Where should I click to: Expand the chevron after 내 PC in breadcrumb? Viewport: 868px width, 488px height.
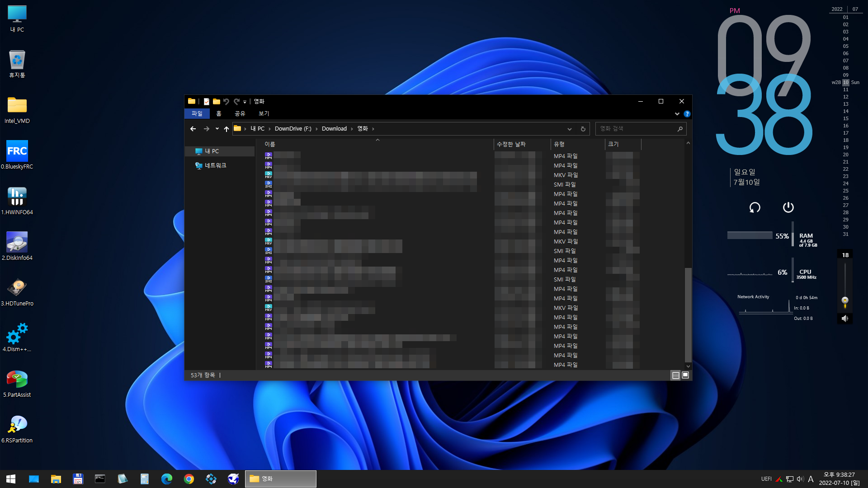(x=269, y=129)
